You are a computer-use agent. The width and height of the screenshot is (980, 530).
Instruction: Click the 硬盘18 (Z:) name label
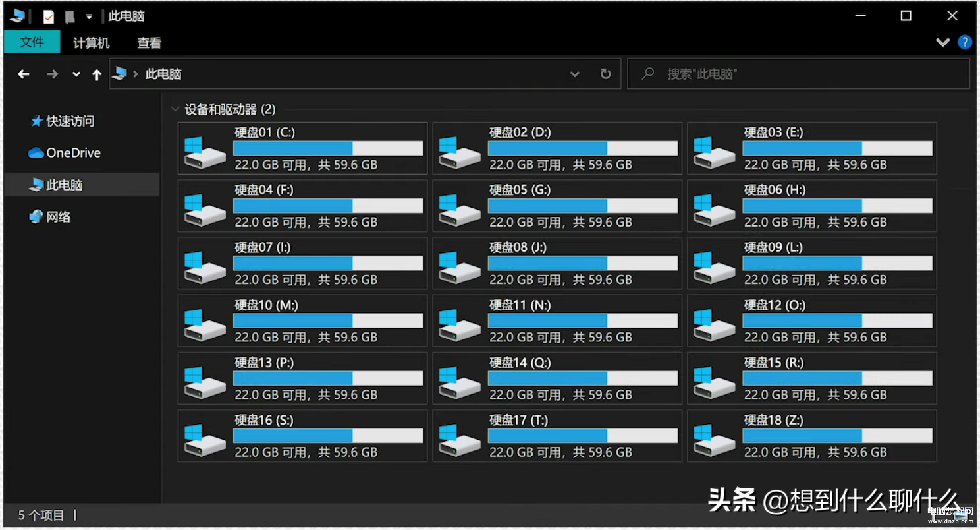[775, 419]
